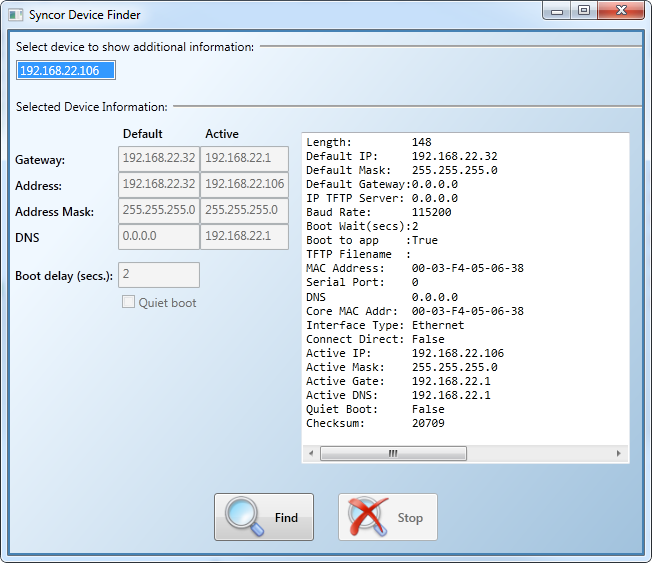
Task: Click the Active column header
Action: [222, 134]
